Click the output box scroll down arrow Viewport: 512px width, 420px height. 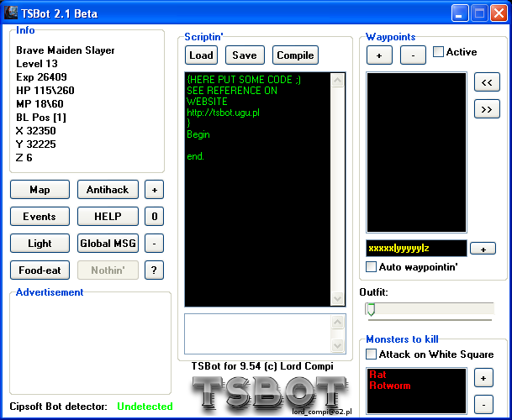coord(338,345)
